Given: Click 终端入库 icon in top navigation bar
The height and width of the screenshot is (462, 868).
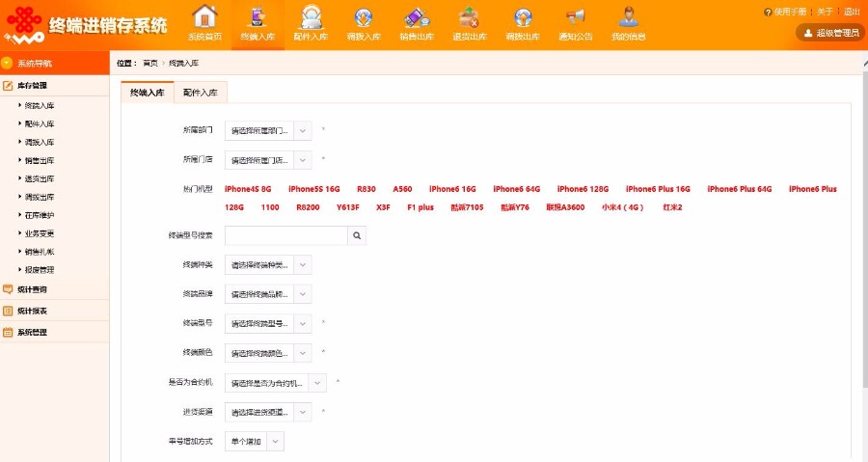Looking at the screenshot, I should pos(258,16).
